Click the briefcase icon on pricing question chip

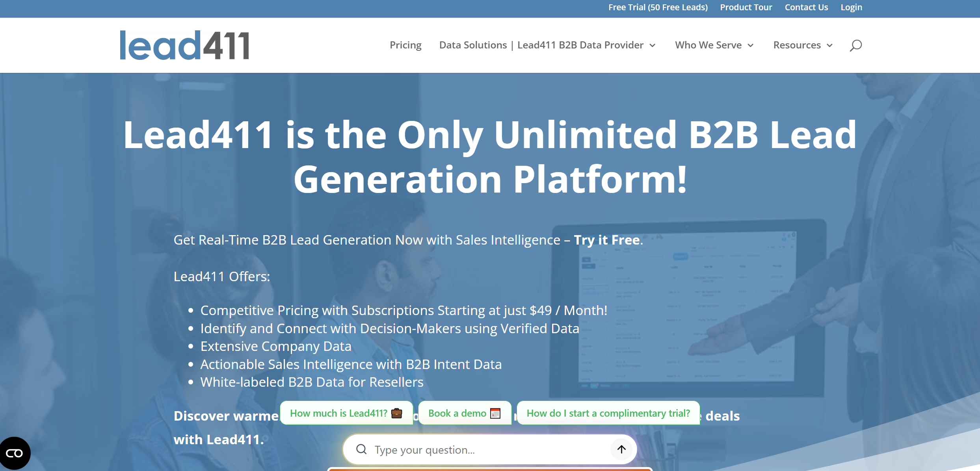[x=397, y=413]
